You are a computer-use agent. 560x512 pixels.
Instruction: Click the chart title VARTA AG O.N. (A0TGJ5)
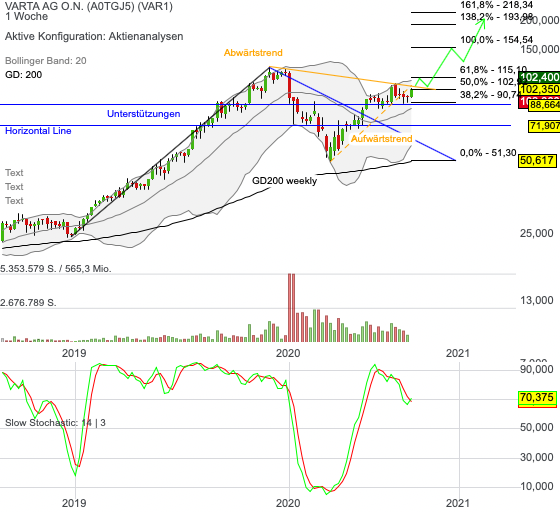click(89, 6)
